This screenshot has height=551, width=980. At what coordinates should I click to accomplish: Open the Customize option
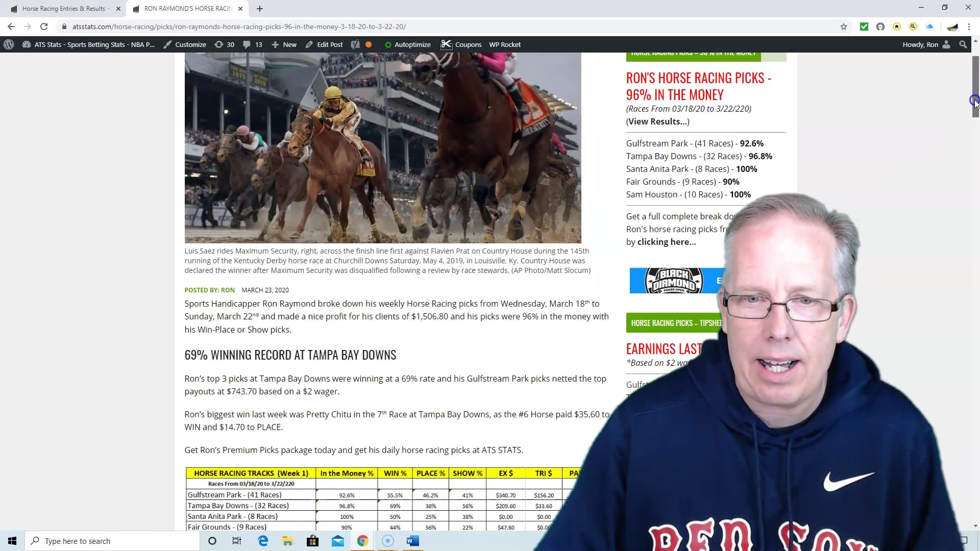pos(185,44)
